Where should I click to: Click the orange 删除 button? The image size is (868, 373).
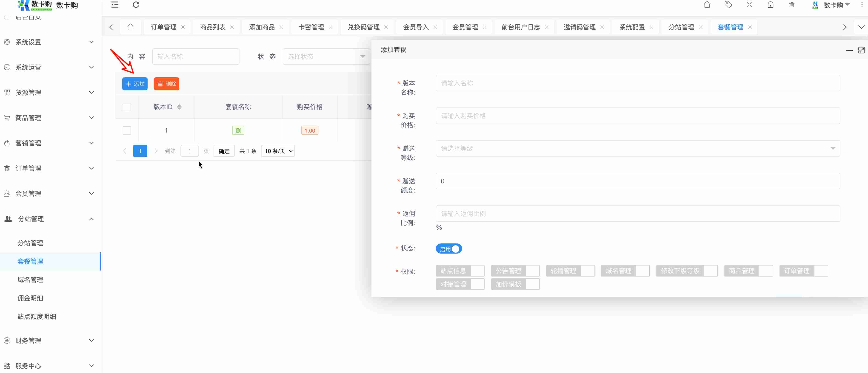click(166, 84)
